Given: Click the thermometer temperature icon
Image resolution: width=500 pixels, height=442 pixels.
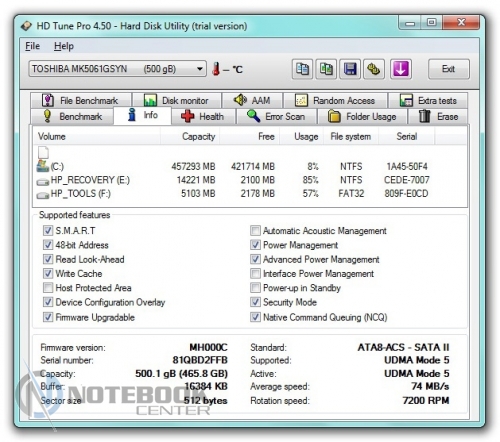Looking at the screenshot, I should pyautogui.click(x=216, y=69).
